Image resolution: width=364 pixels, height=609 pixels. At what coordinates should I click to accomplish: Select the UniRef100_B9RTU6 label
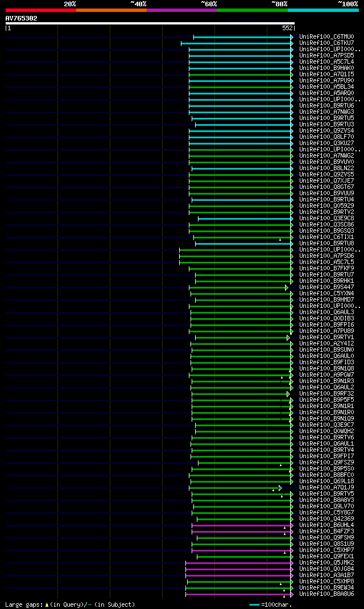(326, 106)
